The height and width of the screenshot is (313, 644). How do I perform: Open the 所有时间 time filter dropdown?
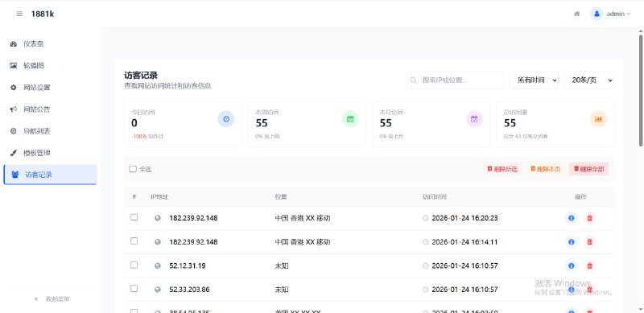pyautogui.click(x=534, y=80)
